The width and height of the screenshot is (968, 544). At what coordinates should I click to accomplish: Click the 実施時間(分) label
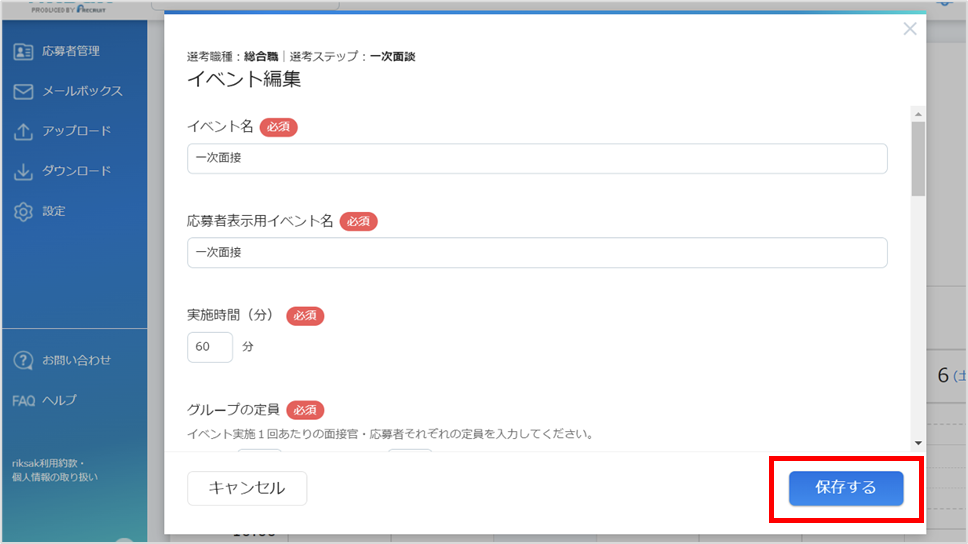pos(230,315)
